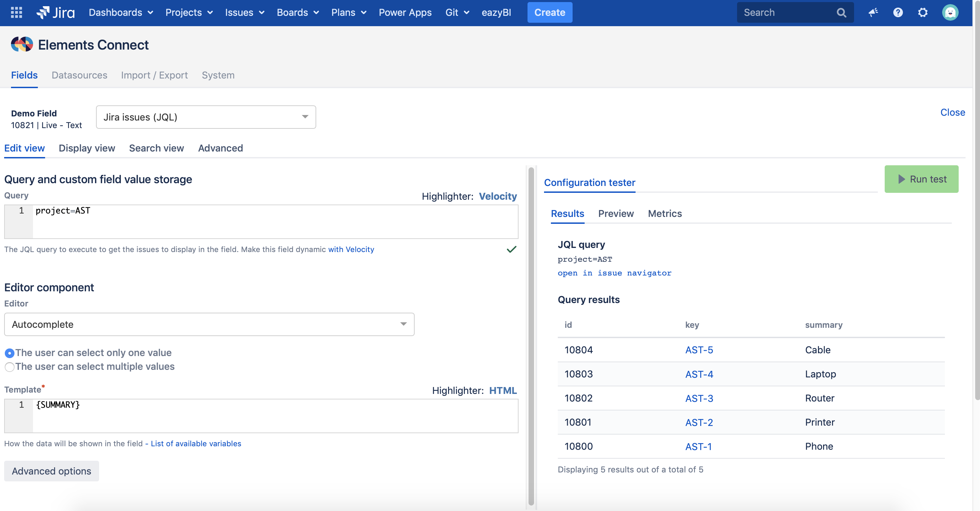Open the help question mark icon
This screenshot has width=980, height=511.
(898, 12)
